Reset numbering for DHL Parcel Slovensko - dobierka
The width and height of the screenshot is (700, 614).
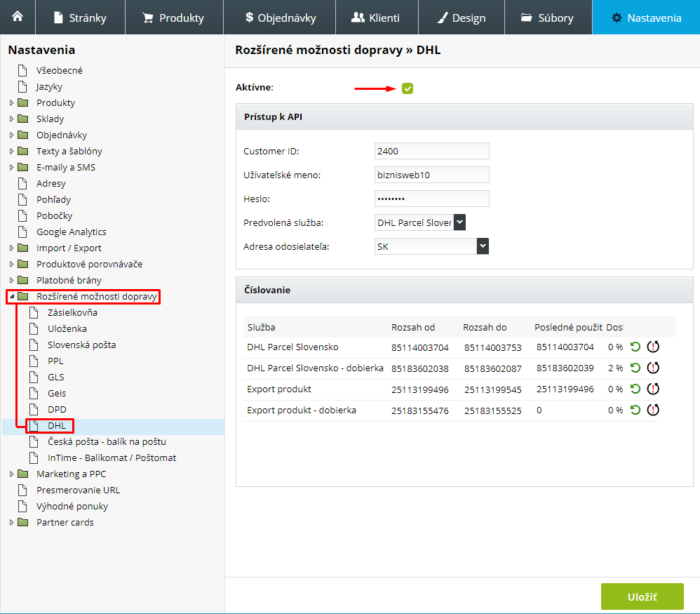pyautogui.click(x=635, y=368)
